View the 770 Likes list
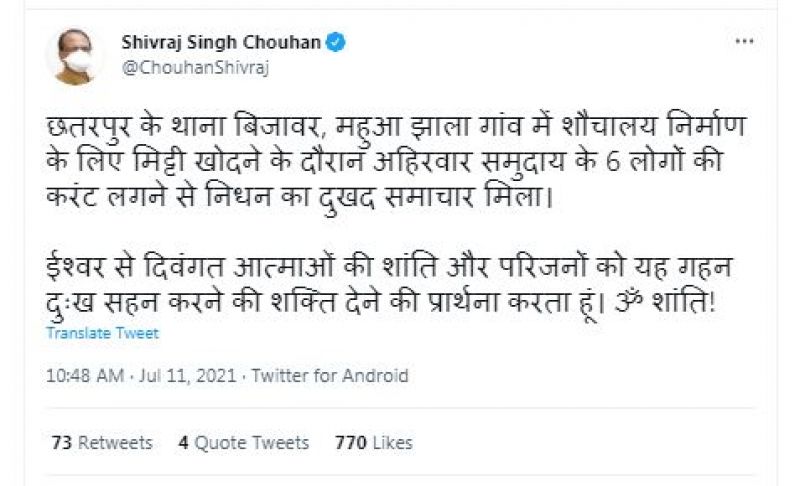 [374, 442]
